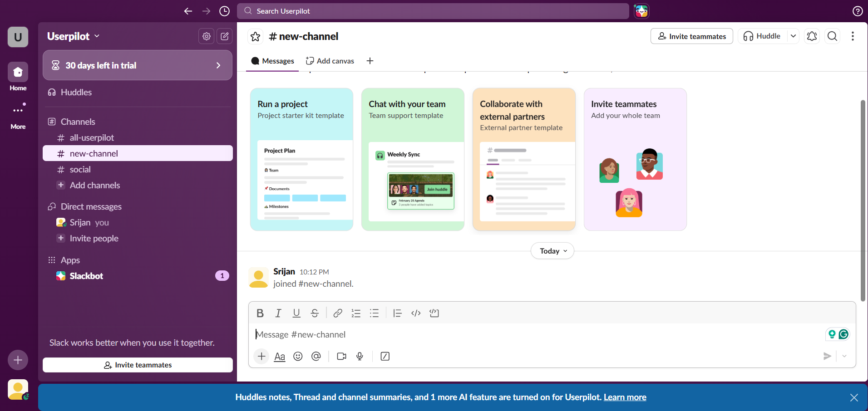Select the Home icon in the left rail
Viewport: 868px width, 411px height.
click(x=18, y=73)
